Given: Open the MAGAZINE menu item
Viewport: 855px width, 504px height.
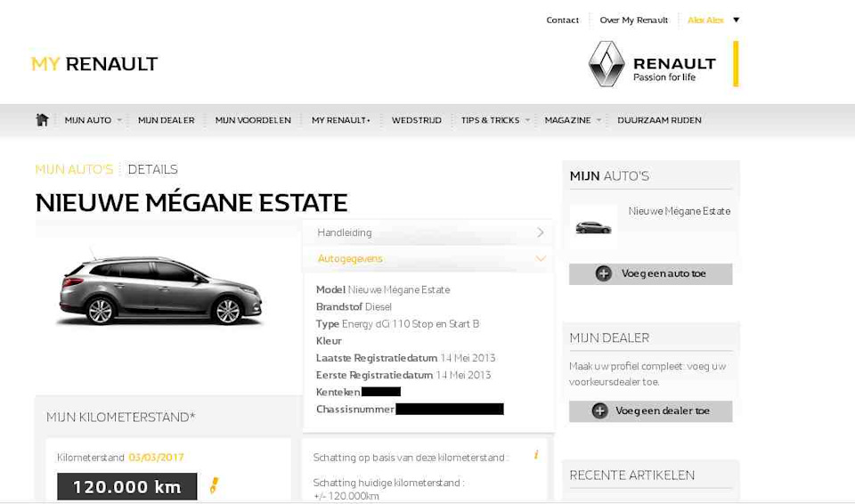Looking at the screenshot, I should pyautogui.click(x=567, y=120).
